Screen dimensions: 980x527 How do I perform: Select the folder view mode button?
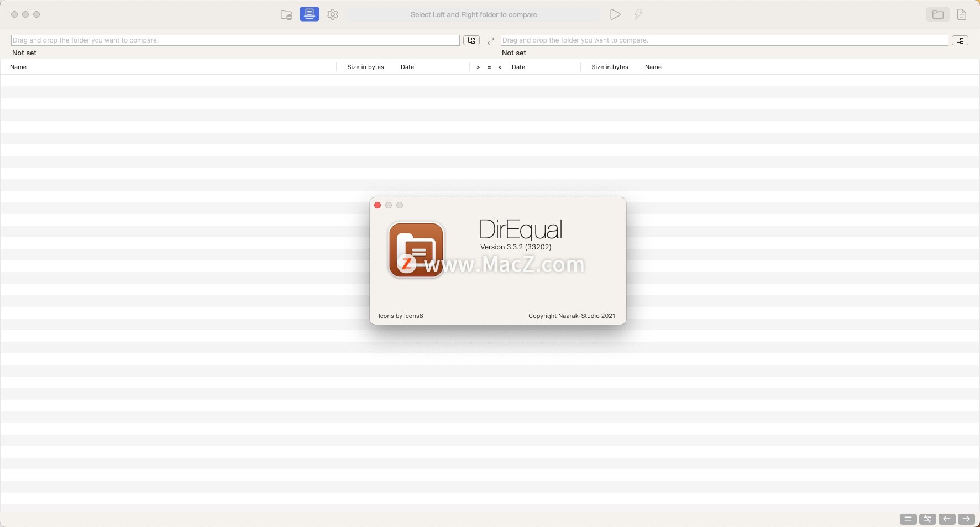pyautogui.click(x=938, y=14)
